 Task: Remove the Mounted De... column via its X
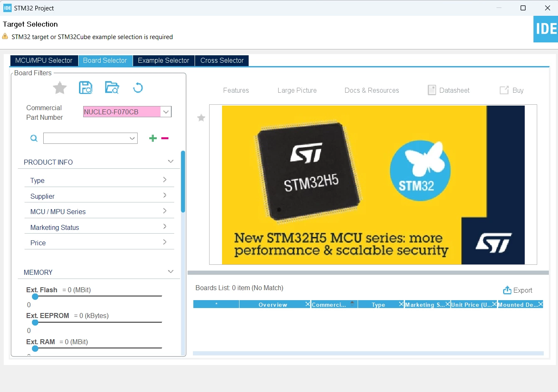point(541,304)
